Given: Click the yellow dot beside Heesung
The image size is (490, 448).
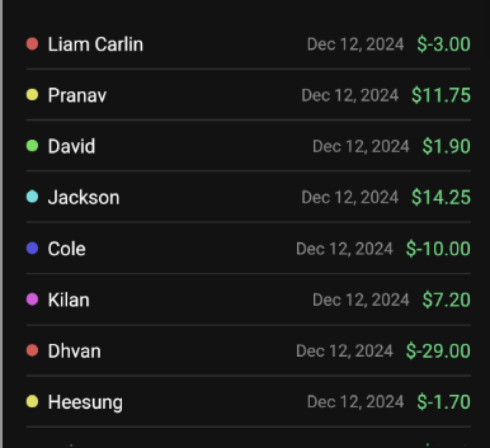Looking at the screenshot, I should (32, 402).
